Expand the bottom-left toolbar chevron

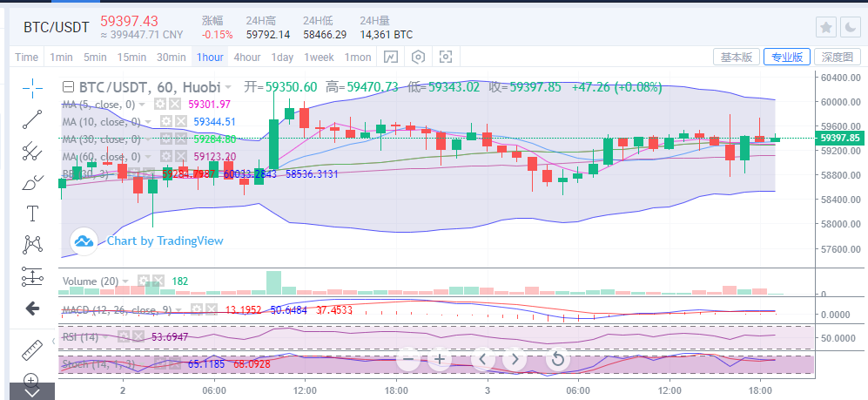(31, 392)
